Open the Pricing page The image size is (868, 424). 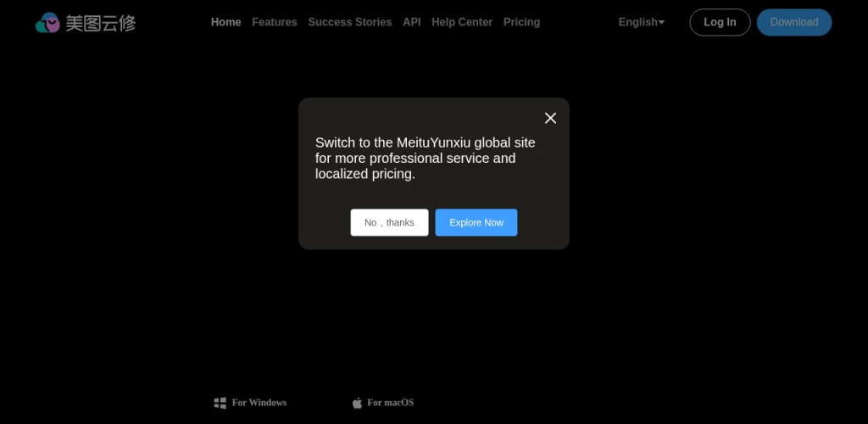521,22
